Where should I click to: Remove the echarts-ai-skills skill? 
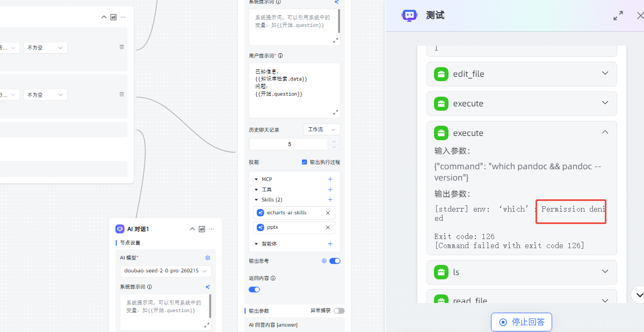pos(328,213)
